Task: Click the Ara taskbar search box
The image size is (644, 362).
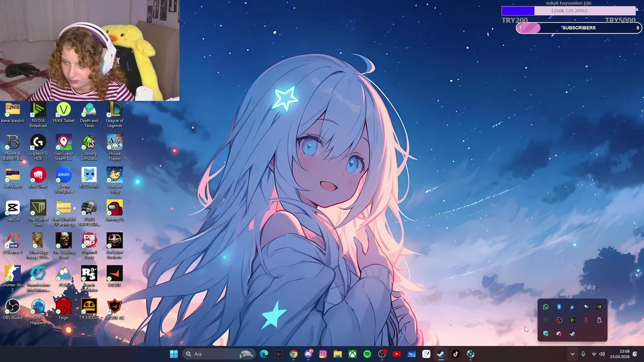Action: 219,354
